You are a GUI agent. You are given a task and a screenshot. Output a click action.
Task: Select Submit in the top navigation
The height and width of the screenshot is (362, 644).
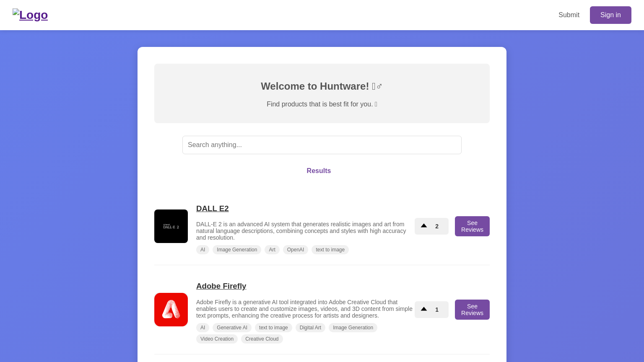point(569,15)
